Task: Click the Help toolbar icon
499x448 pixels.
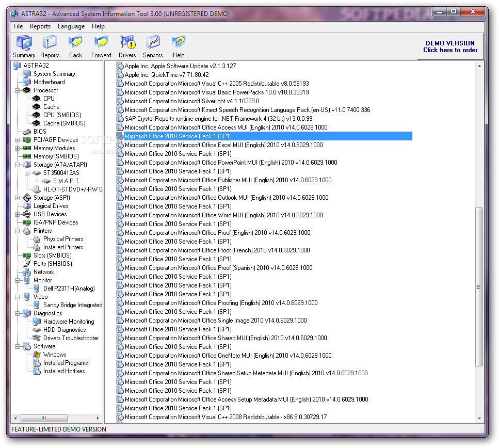Action: pos(179,43)
